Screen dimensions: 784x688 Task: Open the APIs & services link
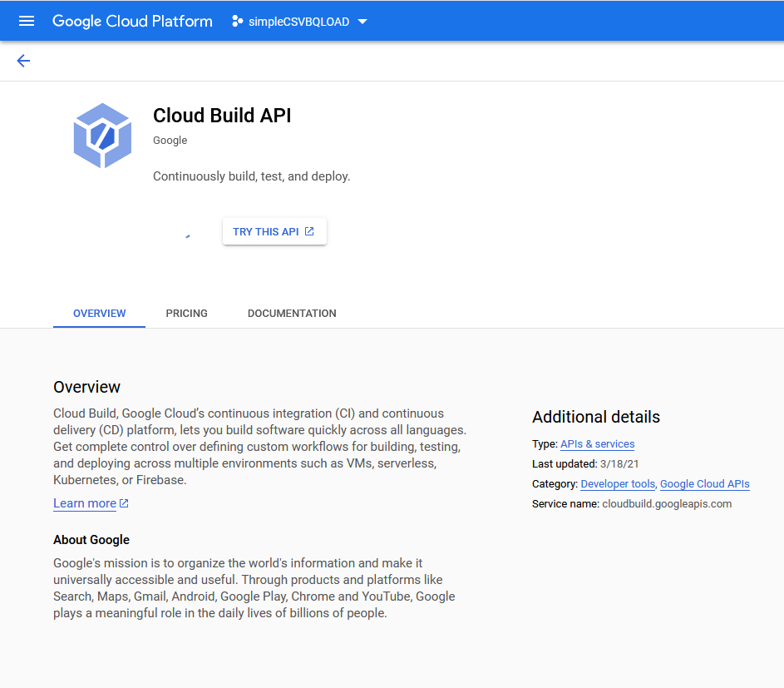pos(598,443)
